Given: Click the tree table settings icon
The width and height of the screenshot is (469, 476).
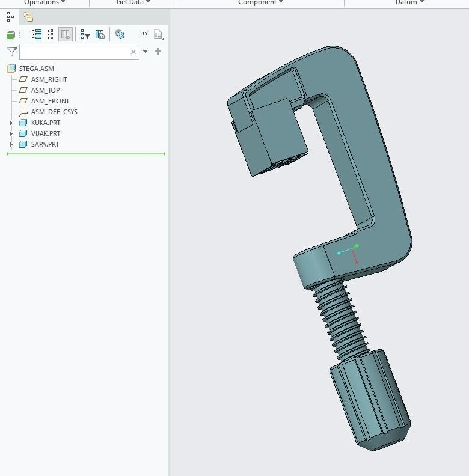Looking at the screenshot, I should click(x=100, y=35).
